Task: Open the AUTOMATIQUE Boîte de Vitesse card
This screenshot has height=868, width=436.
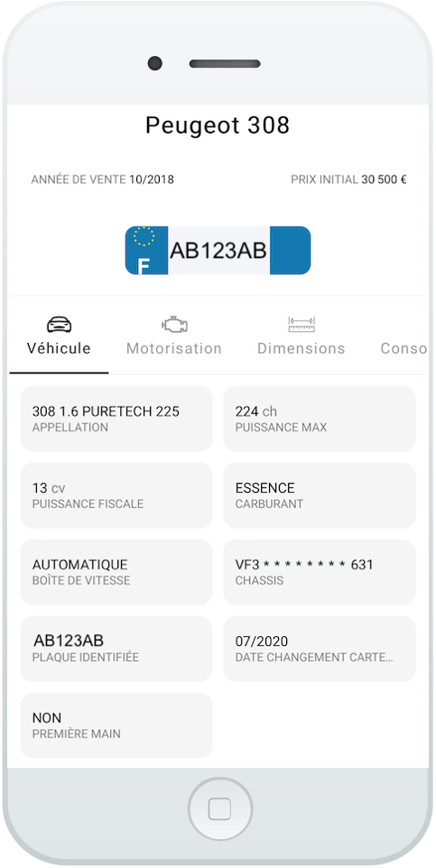Action: pyautogui.click(x=116, y=572)
